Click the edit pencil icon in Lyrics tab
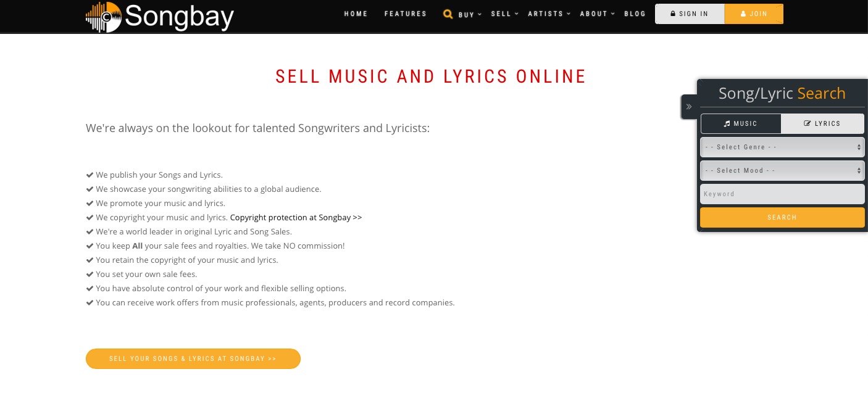This screenshot has width=868, height=393. [x=807, y=123]
